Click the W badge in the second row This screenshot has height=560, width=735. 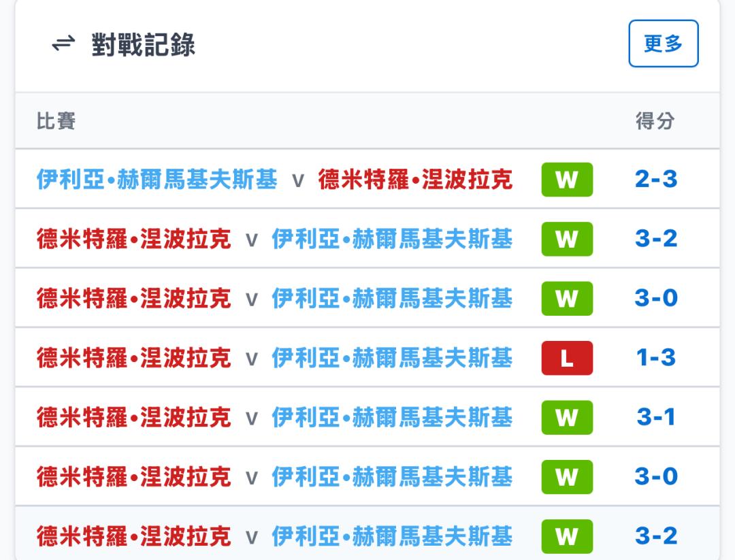coord(567,239)
